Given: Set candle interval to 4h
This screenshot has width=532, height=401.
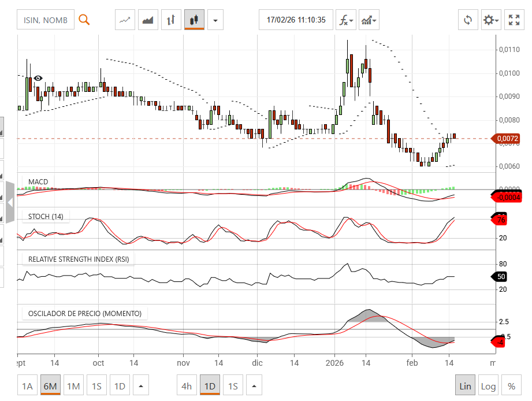Looking at the screenshot, I should click(x=187, y=386).
